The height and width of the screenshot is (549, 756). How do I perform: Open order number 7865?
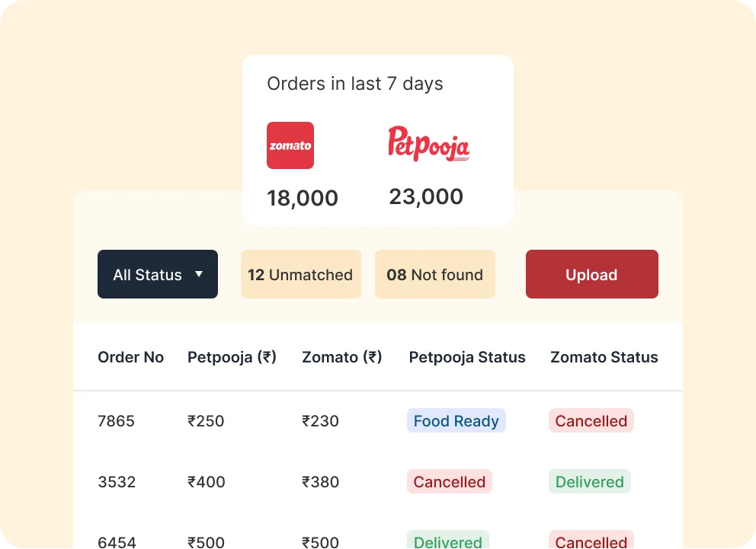click(x=116, y=421)
